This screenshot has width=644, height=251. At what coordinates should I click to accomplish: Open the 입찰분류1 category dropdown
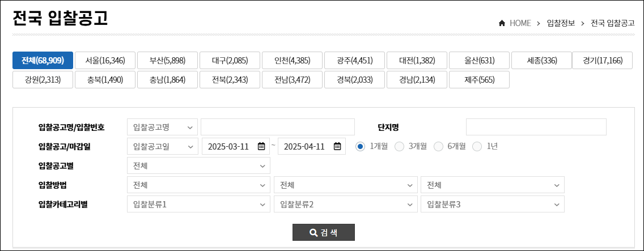(199, 204)
